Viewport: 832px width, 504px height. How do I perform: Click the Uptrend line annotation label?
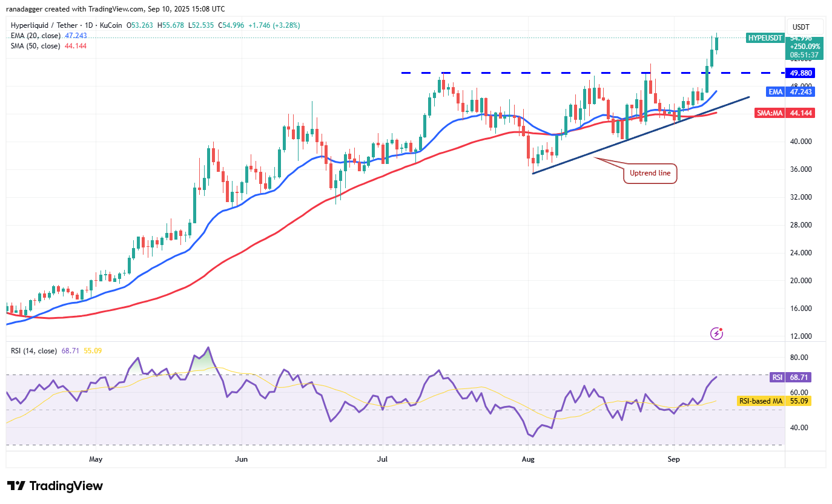[x=650, y=173]
